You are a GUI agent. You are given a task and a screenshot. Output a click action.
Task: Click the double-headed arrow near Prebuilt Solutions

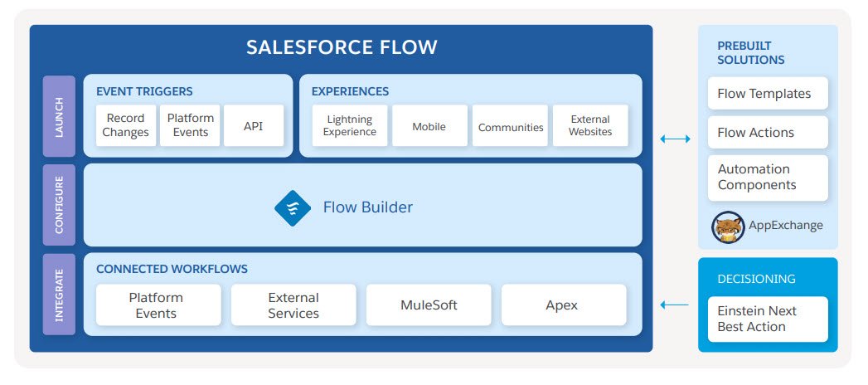(676, 139)
